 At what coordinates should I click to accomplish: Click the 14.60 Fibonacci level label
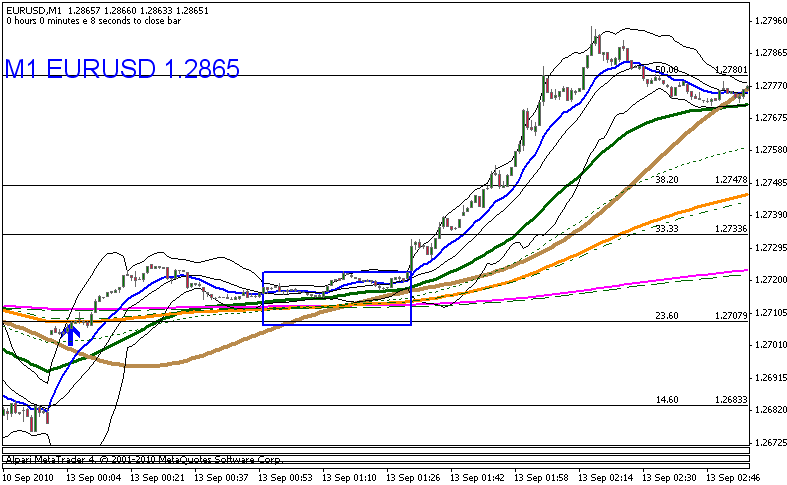(667, 399)
